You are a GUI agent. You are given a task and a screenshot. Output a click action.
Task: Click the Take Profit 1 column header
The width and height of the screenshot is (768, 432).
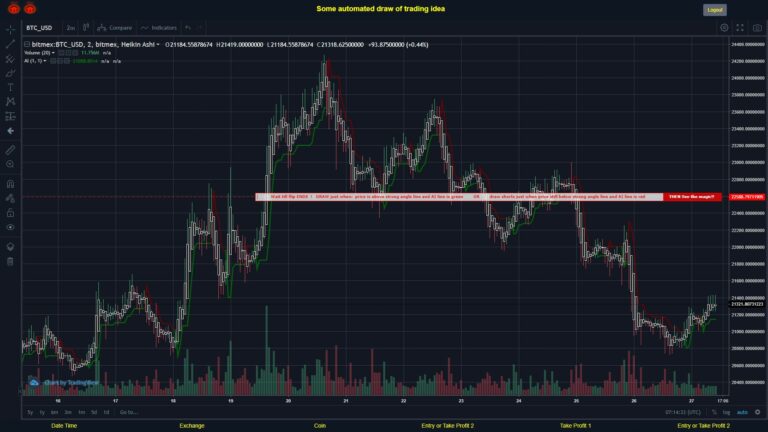[x=576, y=426]
